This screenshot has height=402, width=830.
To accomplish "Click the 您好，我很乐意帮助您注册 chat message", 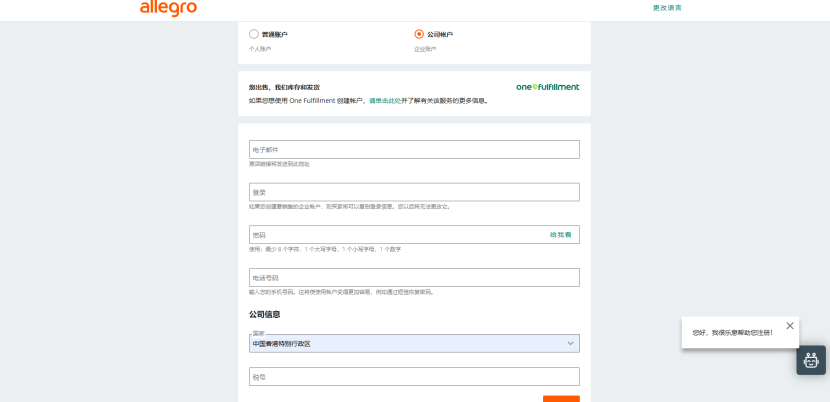I will 733,333.
